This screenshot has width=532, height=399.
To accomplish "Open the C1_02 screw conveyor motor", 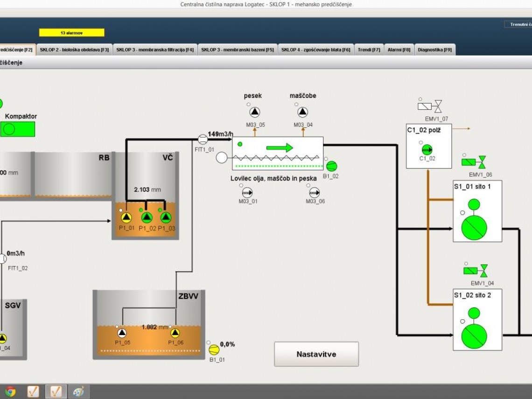I will pyautogui.click(x=427, y=150).
